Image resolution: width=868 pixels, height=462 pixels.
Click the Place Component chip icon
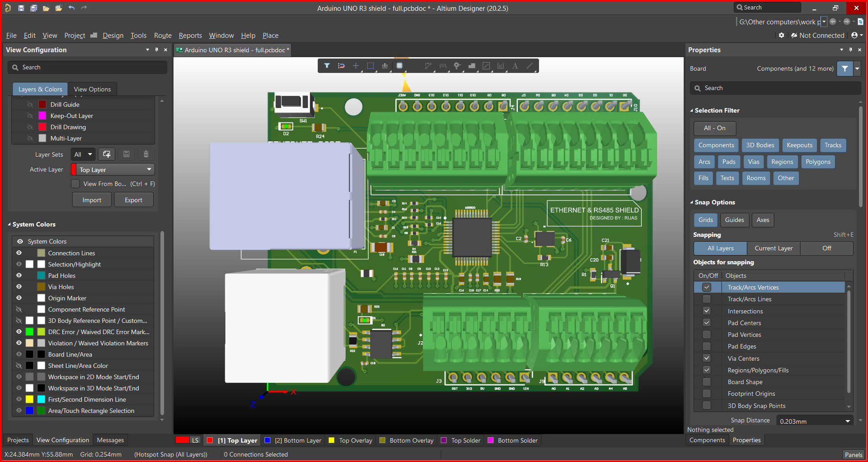point(399,66)
